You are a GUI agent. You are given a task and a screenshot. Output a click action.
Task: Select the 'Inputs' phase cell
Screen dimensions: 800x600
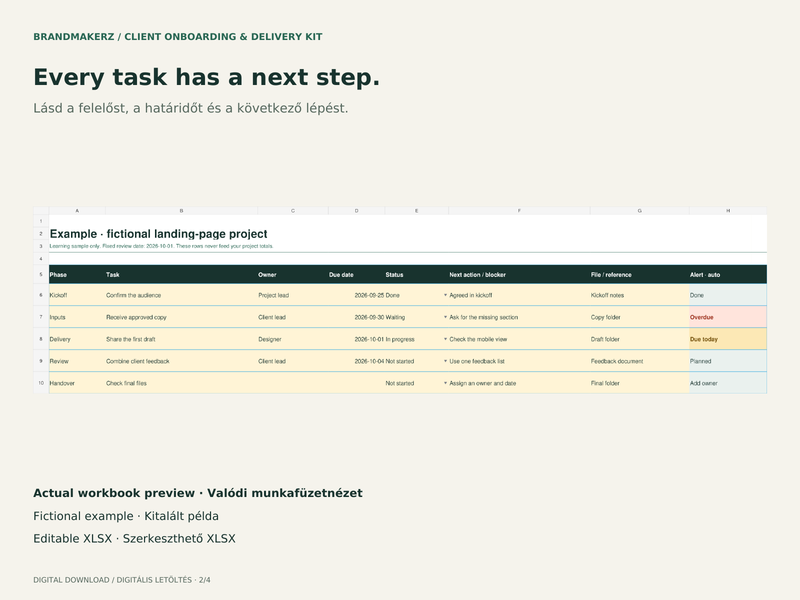point(77,317)
